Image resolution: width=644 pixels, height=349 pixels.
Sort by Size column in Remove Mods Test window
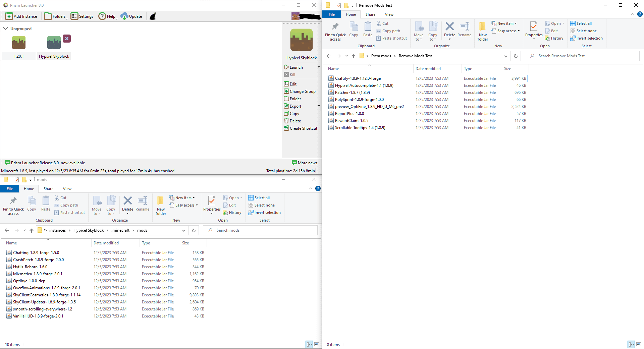click(515, 69)
